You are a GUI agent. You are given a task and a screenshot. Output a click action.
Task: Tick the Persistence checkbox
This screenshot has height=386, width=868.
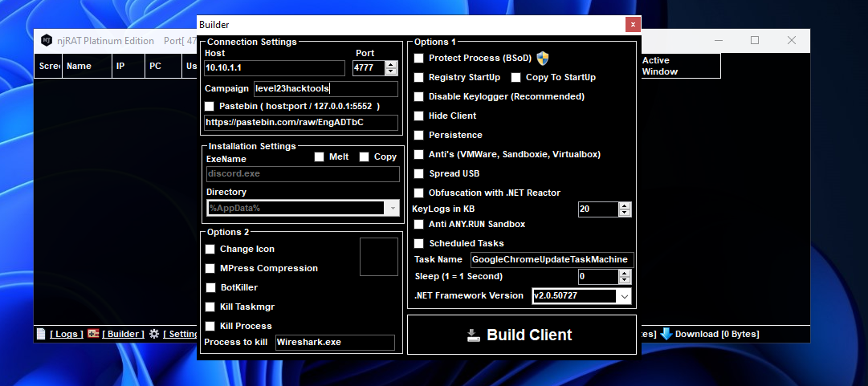click(419, 135)
